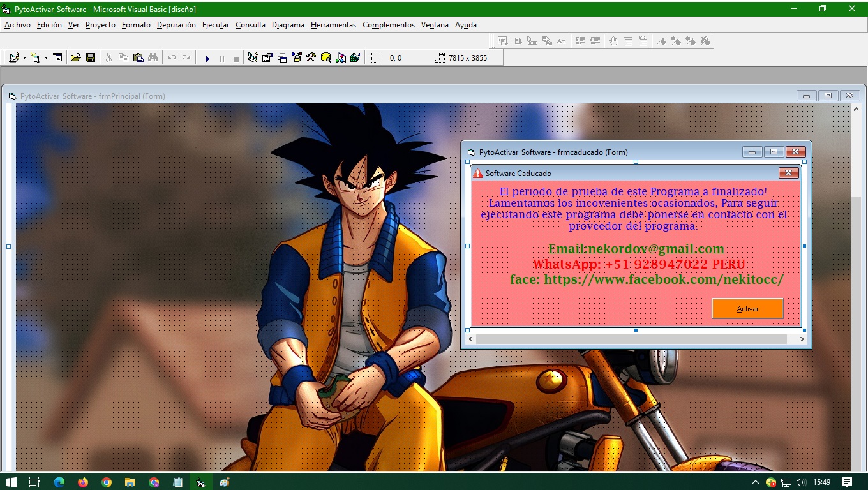
Task: Select the blue trial period expired message
Action: [x=634, y=209]
